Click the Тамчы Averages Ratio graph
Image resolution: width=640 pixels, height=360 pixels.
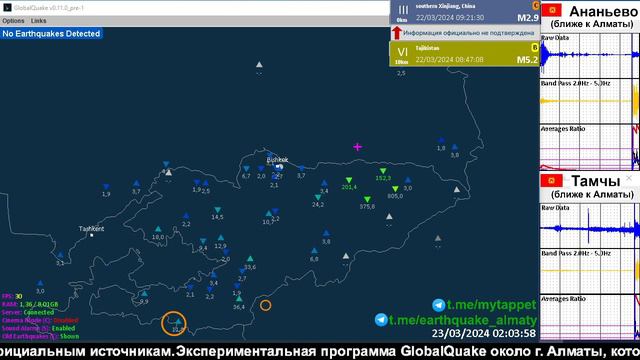click(590, 318)
